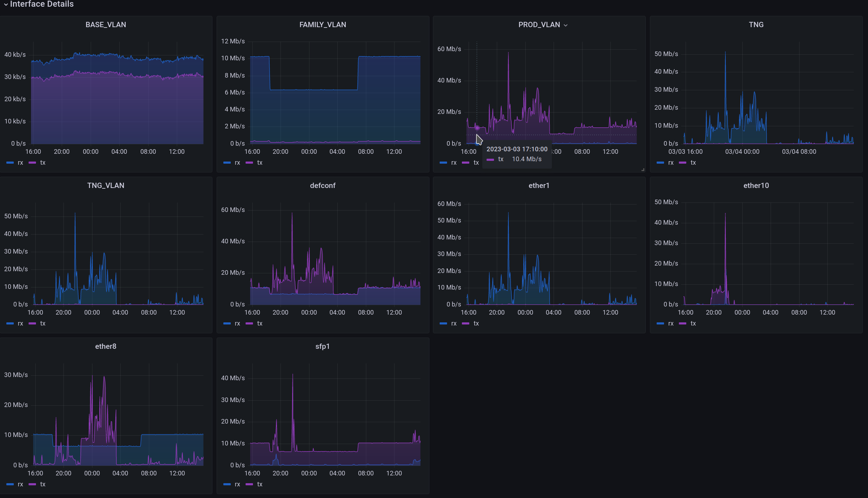Open the TNG panel title menu
Image resolution: width=868 pixels, height=498 pixels.
coord(756,25)
